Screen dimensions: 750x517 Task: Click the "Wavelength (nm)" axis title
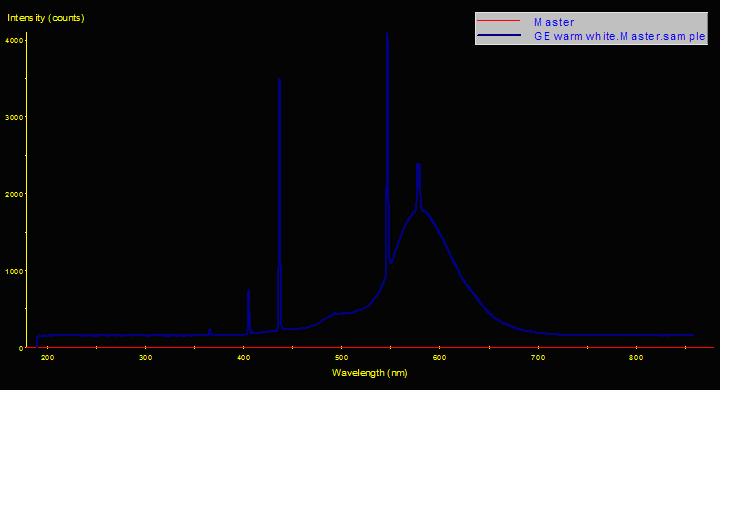(370, 373)
